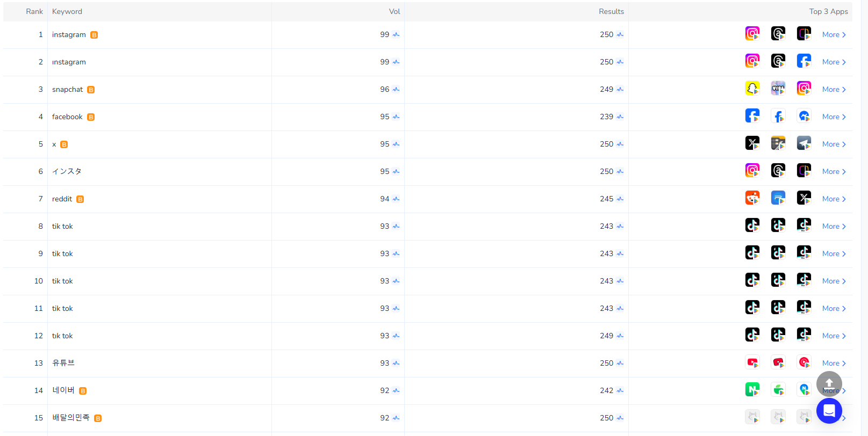This screenshot has height=436, width=868.
Task: Show More apps for the 유튜브 keyword
Action: tap(834, 364)
